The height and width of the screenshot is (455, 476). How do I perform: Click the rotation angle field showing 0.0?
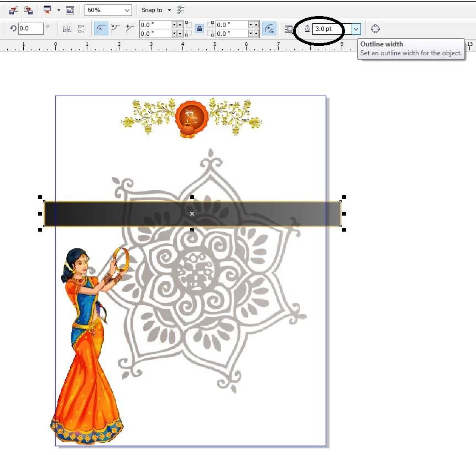click(30, 29)
